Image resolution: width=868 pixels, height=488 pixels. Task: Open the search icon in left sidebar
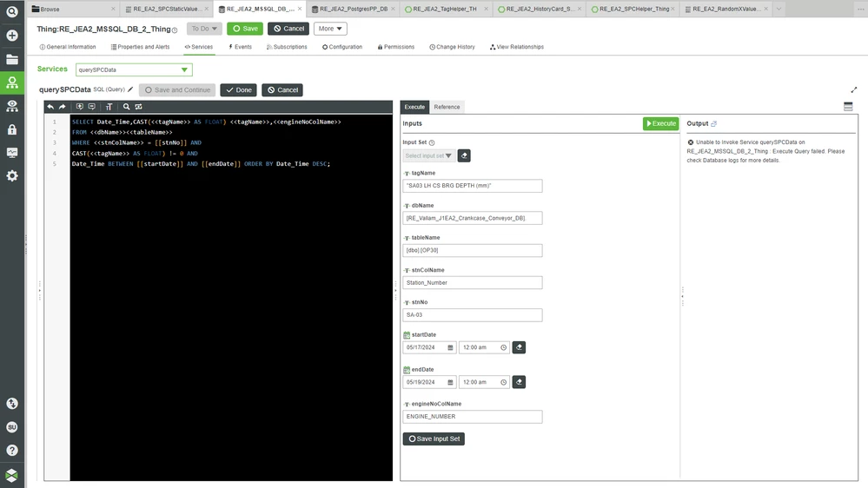11,11
